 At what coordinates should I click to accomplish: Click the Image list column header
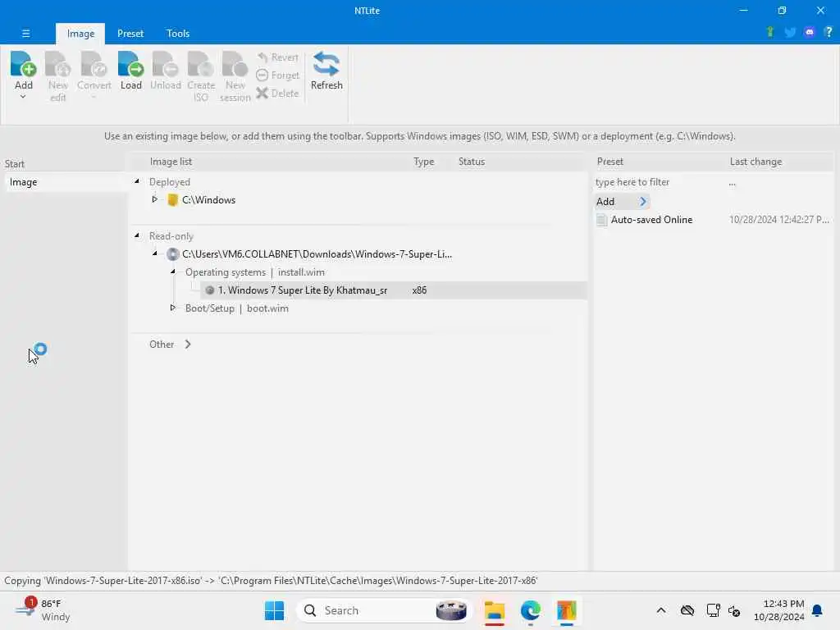tap(171, 162)
